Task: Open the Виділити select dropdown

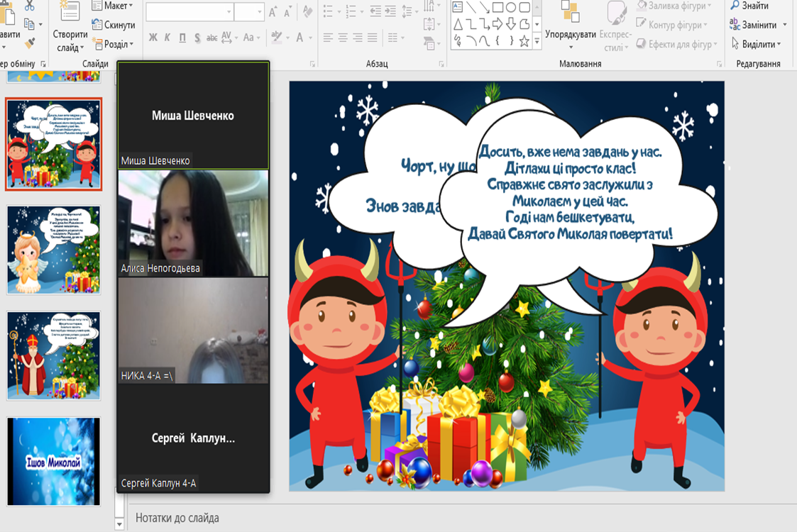Action: [x=759, y=44]
